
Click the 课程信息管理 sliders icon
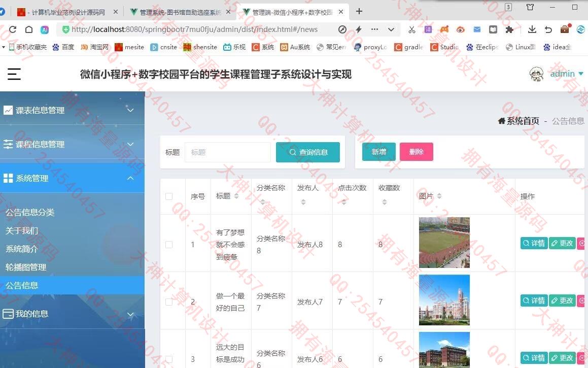click(8, 144)
